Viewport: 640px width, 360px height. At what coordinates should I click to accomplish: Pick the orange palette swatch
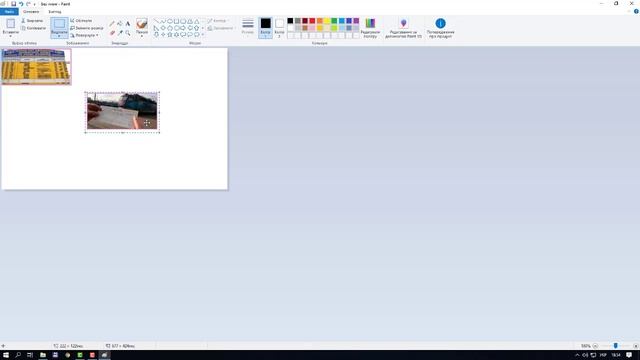point(320,21)
